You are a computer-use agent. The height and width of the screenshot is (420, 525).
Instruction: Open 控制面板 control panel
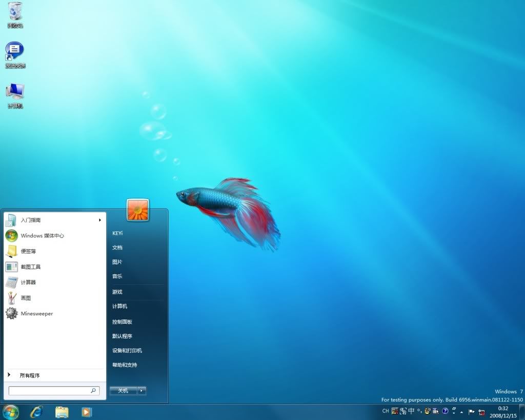[x=122, y=322]
